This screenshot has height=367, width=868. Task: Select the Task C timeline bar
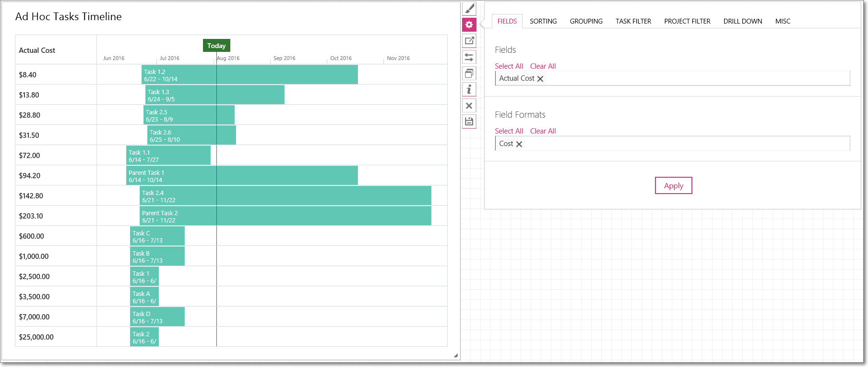tap(157, 236)
